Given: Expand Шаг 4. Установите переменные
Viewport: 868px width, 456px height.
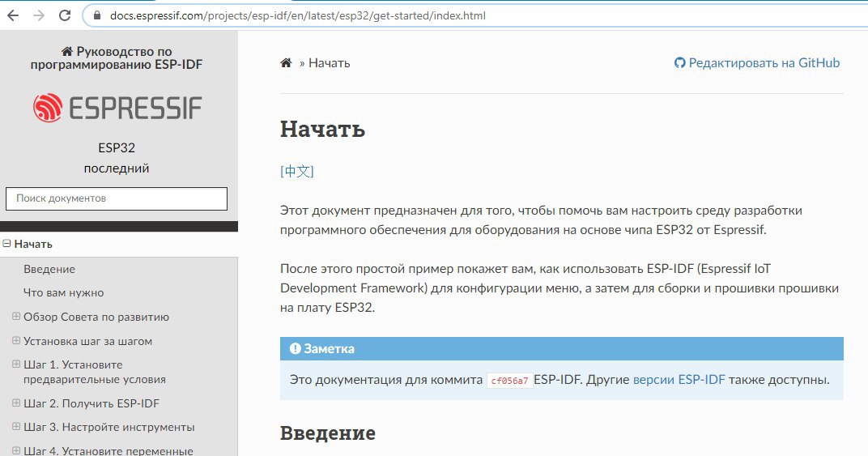Looking at the screenshot, I should click(16, 450).
